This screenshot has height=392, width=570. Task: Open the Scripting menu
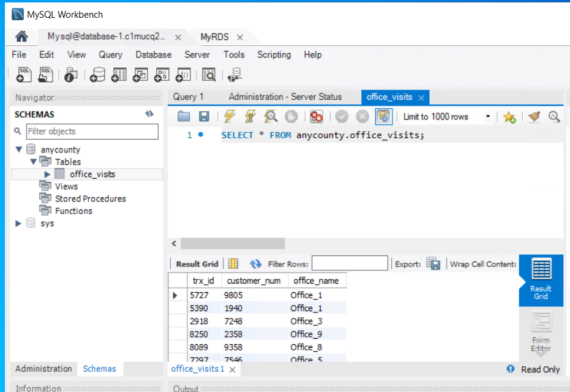[274, 55]
